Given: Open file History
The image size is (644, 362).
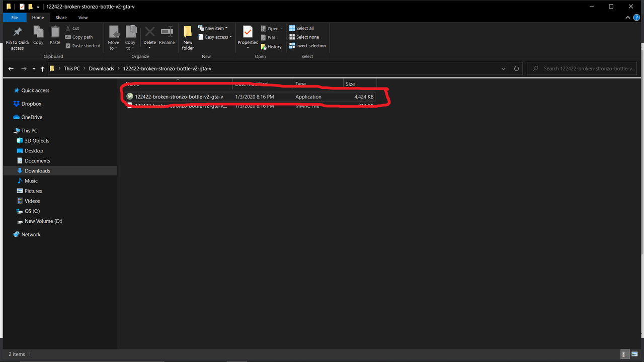Looking at the screenshot, I should (271, 47).
